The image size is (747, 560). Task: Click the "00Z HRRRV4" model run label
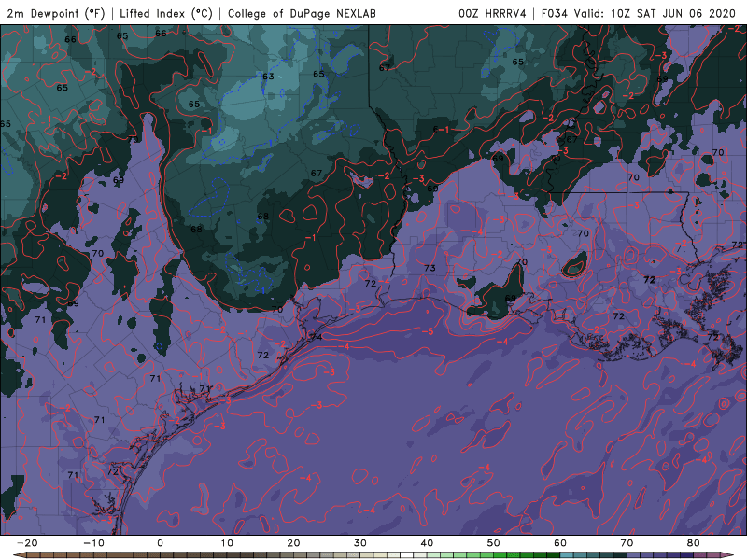(492, 14)
